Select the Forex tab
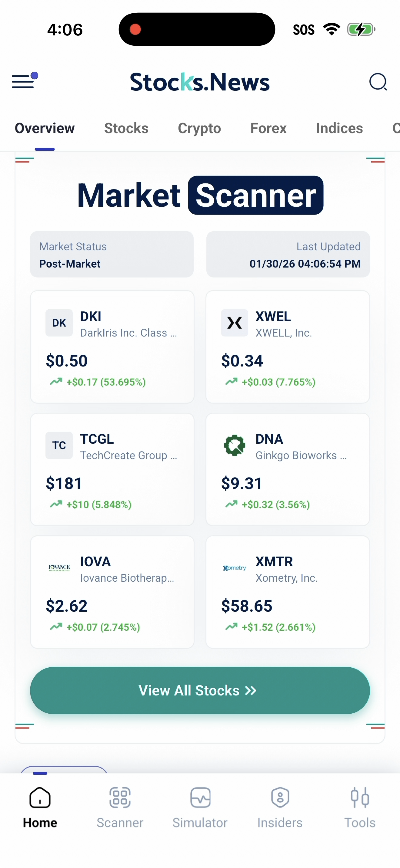The width and height of the screenshot is (400, 868). pos(268,128)
